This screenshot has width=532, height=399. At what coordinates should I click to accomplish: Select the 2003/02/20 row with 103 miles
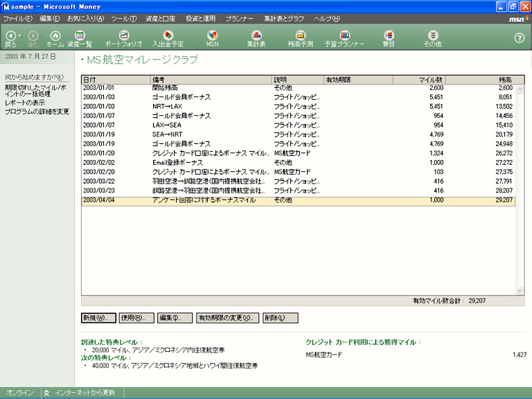coord(299,172)
